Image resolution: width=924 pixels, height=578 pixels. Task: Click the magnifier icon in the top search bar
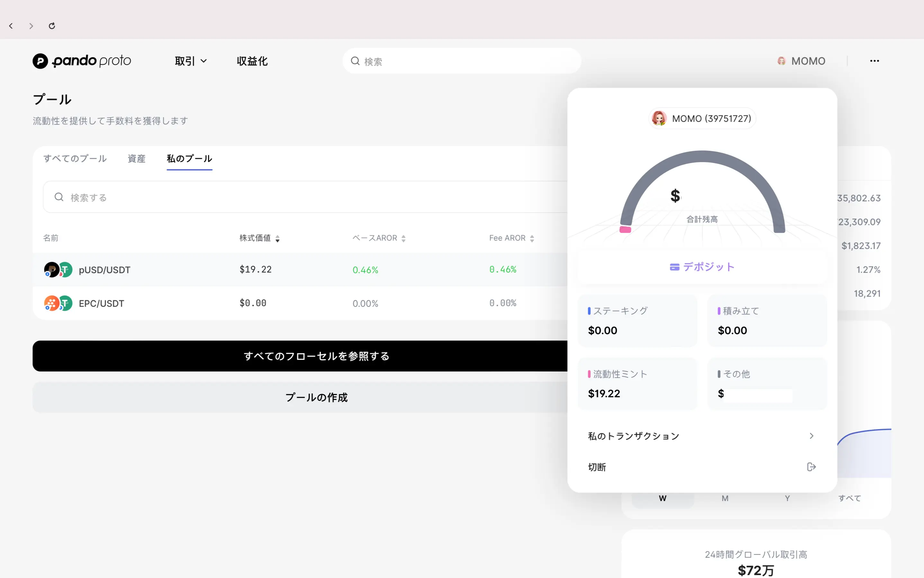pos(355,61)
